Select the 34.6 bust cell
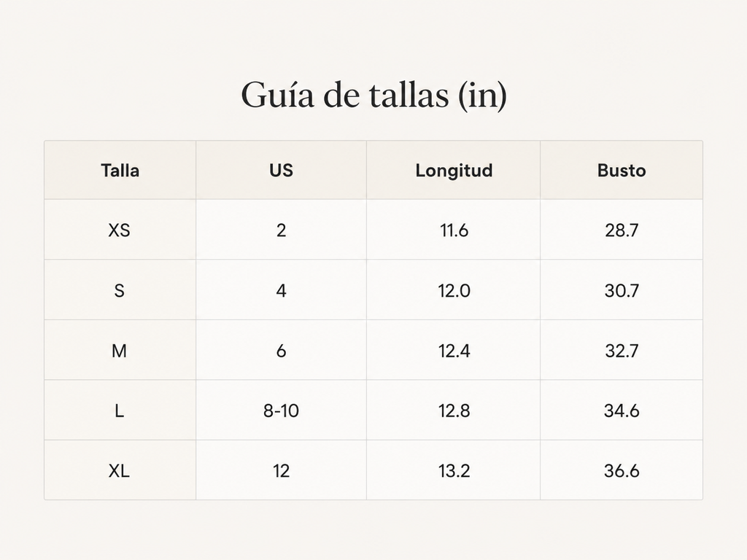This screenshot has width=747, height=560. (622, 411)
